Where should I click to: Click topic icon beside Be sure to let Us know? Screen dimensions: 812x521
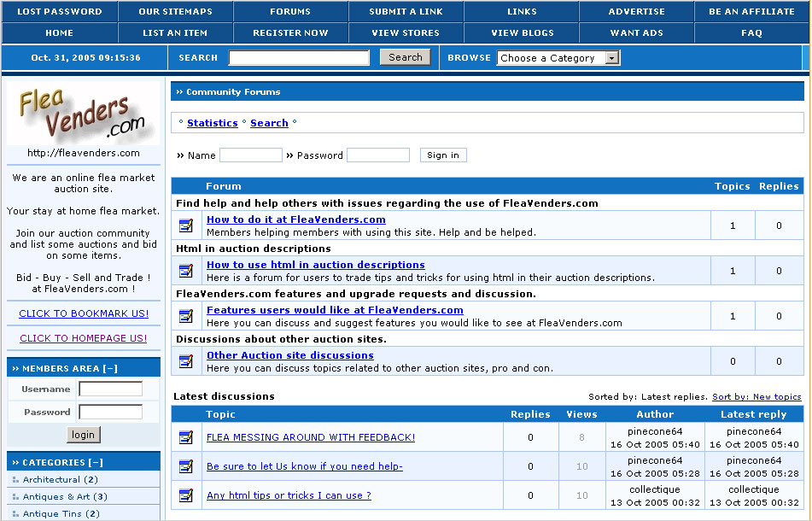point(186,466)
